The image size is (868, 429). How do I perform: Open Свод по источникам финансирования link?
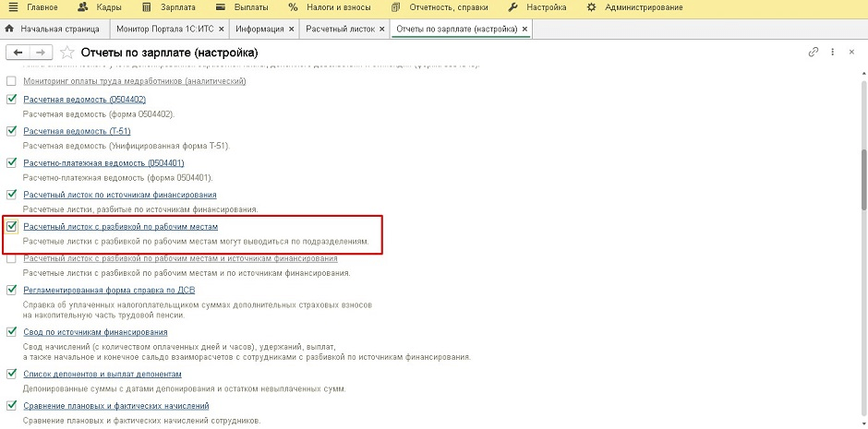pos(95,332)
